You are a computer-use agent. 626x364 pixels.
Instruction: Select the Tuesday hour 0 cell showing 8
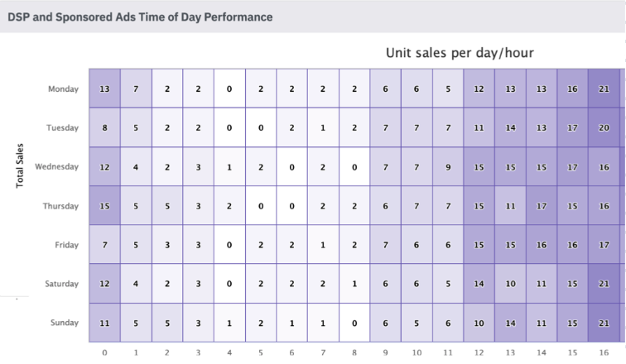[104, 127]
